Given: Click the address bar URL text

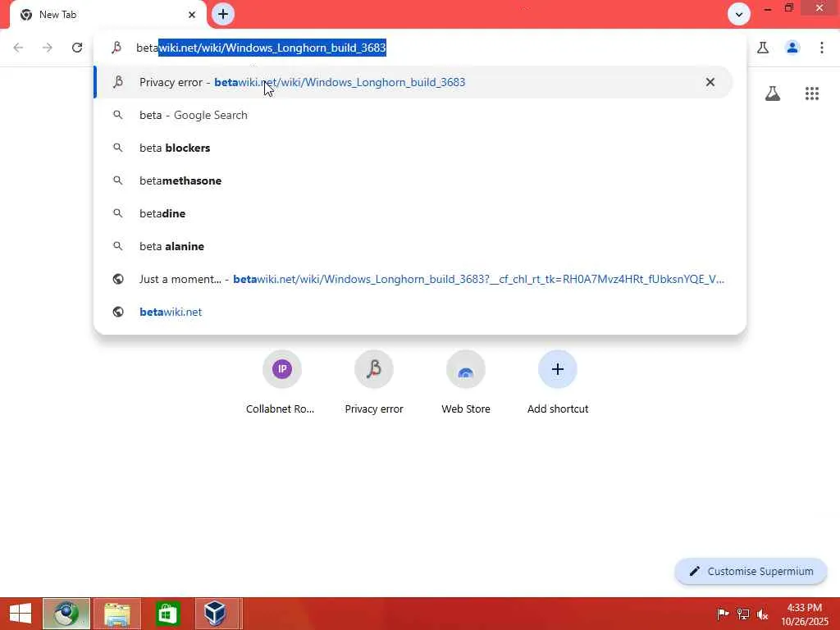Looking at the screenshot, I should pyautogui.click(x=261, y=48).
